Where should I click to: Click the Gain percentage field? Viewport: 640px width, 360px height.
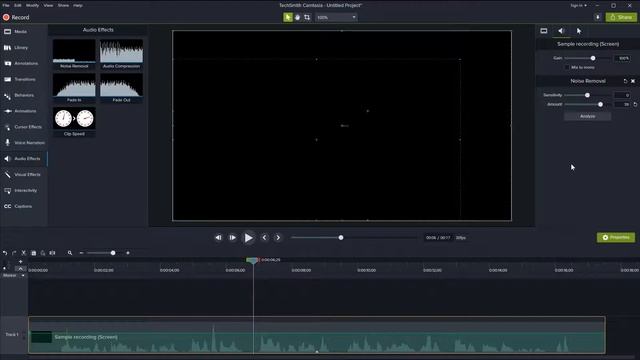pos(623,58)
